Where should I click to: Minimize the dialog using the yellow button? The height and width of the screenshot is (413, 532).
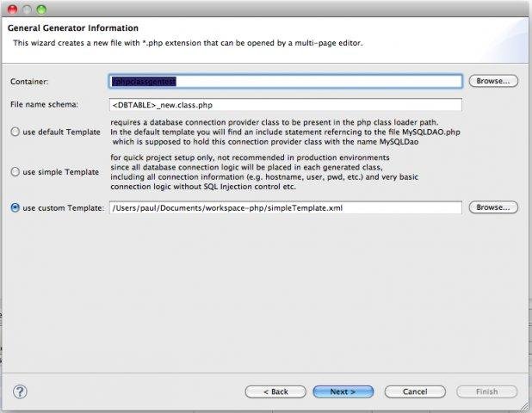[27, 9]
